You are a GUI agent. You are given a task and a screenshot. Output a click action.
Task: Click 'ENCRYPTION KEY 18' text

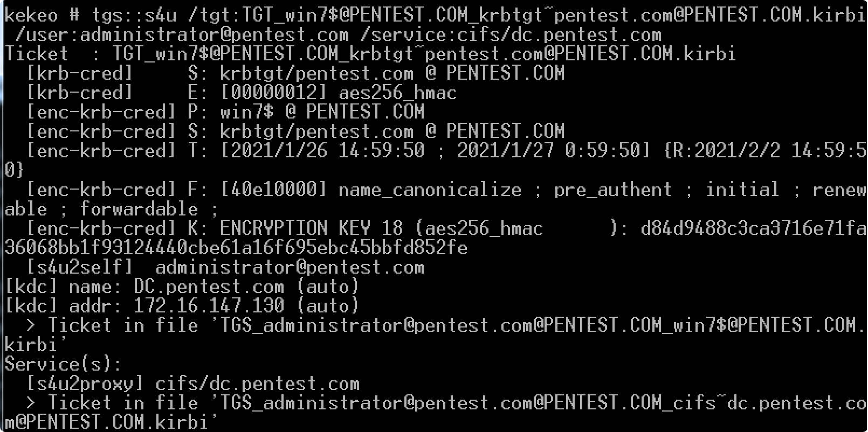click(311, 228)
